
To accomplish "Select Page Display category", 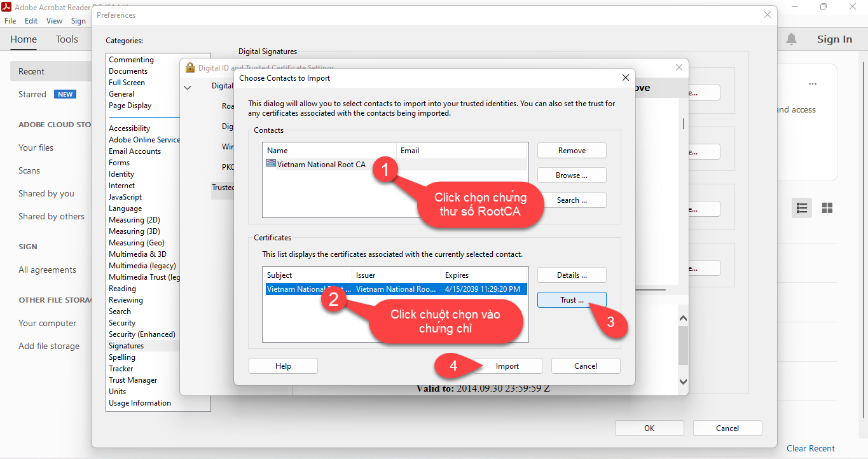I will (130, 106).
